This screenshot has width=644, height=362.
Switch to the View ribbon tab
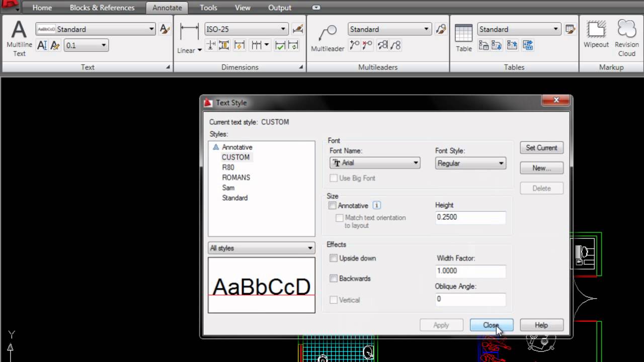(x=243, y=8)
